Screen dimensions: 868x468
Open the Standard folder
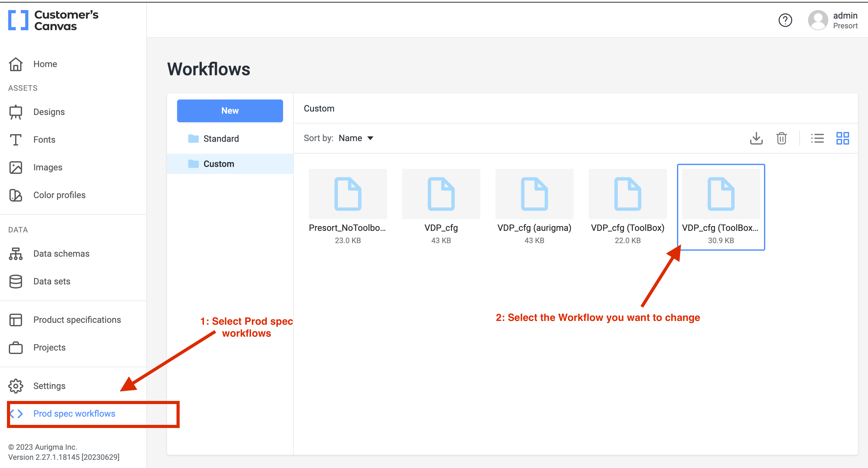point(230,138)
